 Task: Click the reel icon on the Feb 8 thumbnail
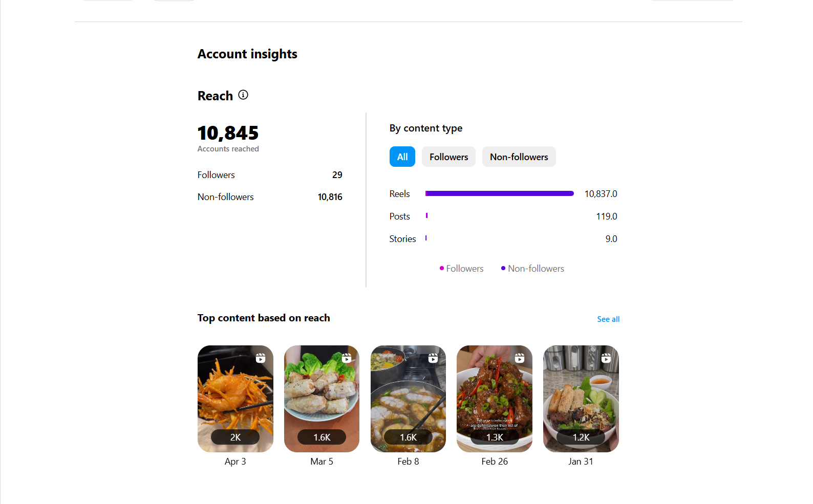click(x=433, y=358)
